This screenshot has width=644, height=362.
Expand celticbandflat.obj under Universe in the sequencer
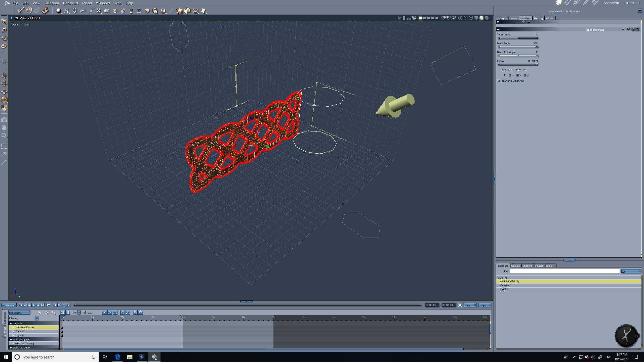[13, 327]
